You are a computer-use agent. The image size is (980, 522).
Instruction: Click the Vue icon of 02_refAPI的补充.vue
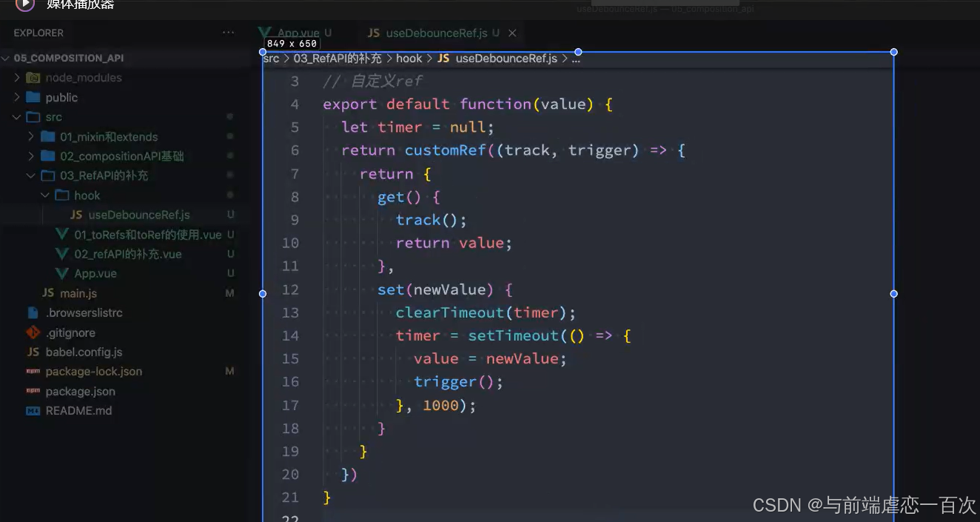62,254
